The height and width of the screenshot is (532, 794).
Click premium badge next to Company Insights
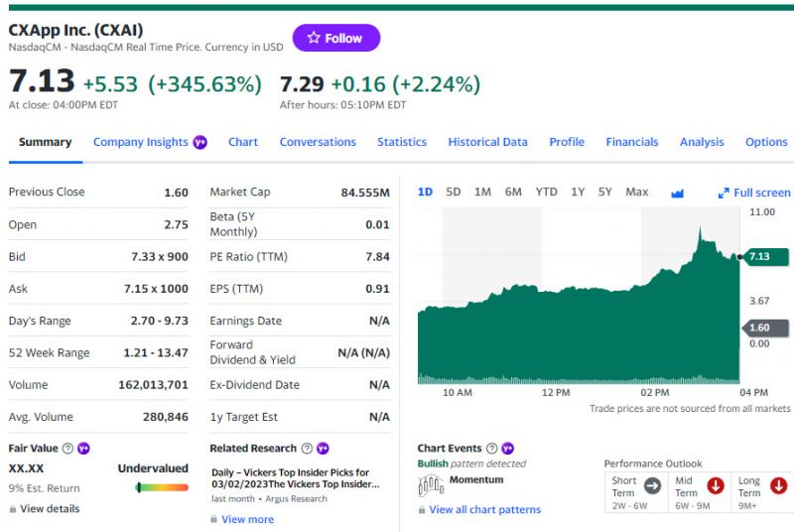[x=200, y=143]
